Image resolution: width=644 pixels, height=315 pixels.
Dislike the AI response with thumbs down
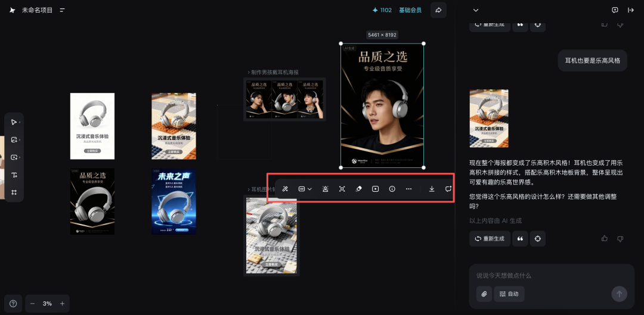click(x=621, y=238)
